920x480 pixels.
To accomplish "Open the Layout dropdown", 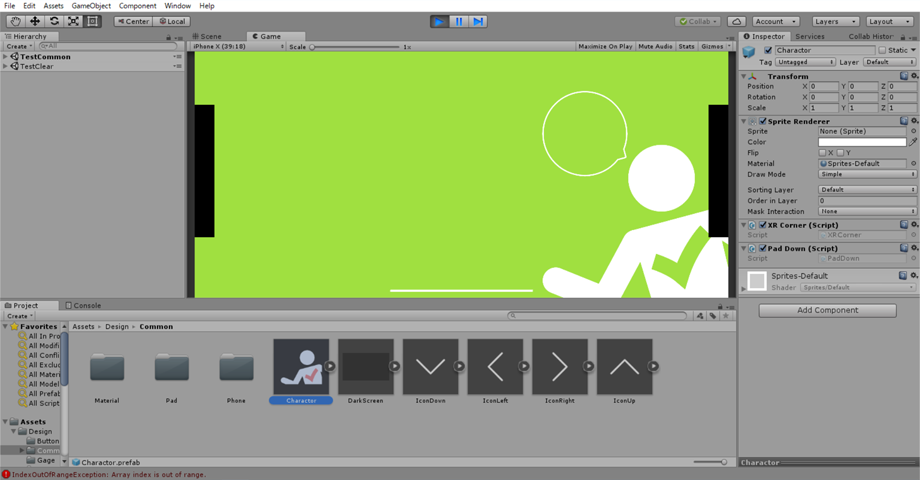I will (x=889, y=21).
